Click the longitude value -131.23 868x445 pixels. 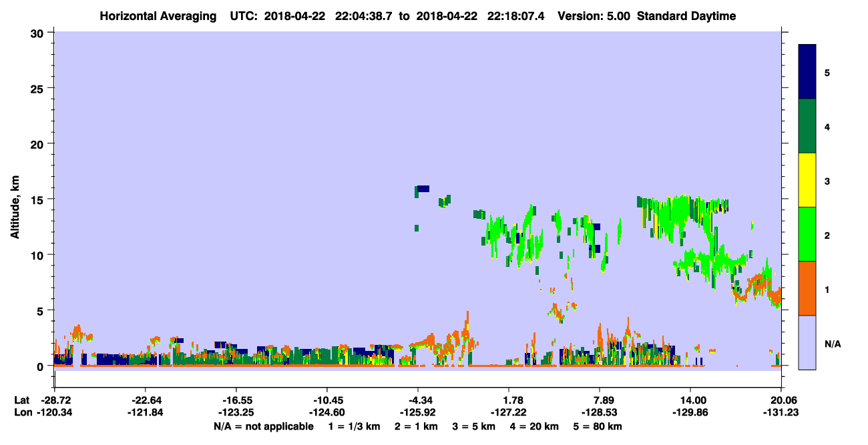782,412
